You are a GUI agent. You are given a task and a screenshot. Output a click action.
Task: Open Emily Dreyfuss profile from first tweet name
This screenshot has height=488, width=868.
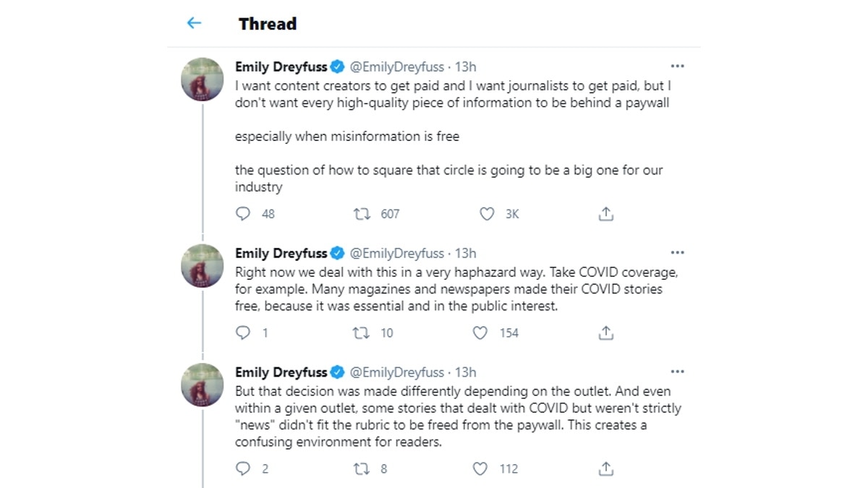pyautogui.click(x=281, y=67)
